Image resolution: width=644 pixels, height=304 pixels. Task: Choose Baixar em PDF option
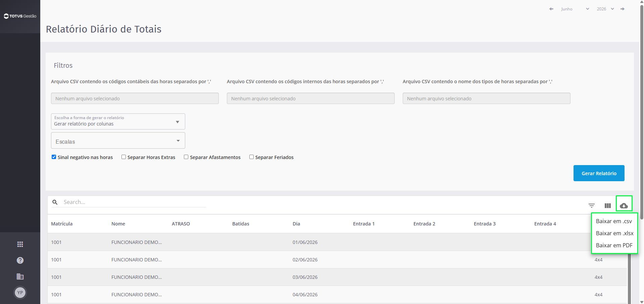tap(614, 245)
